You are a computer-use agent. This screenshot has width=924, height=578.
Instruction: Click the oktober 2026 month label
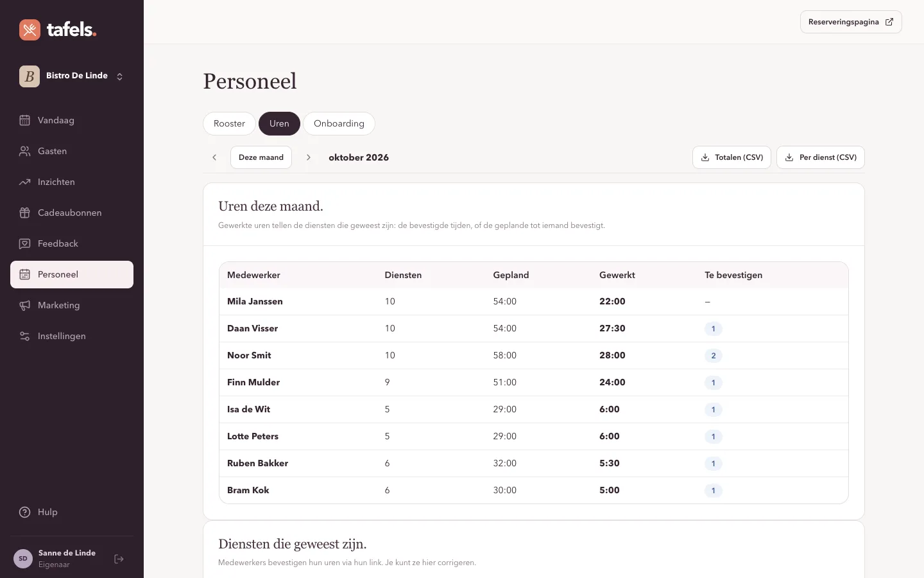(359, 157)
